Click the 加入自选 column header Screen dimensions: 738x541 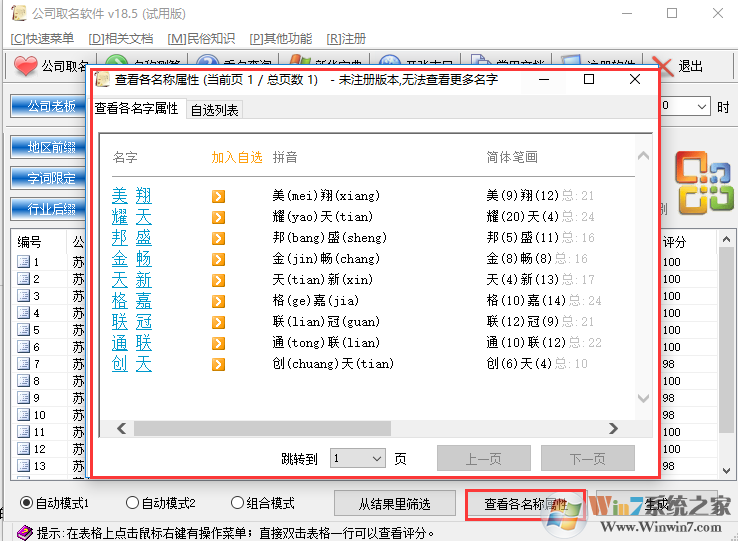click(237, 157)
